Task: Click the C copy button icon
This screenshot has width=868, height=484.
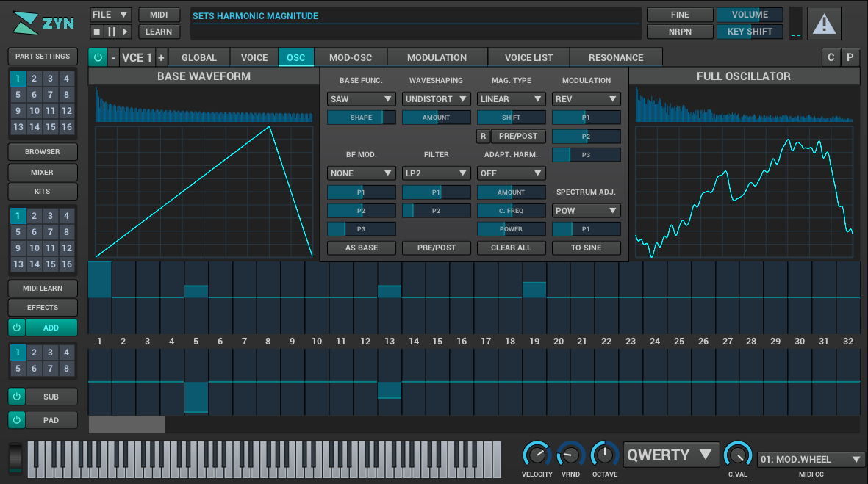Action: point(831,58)
